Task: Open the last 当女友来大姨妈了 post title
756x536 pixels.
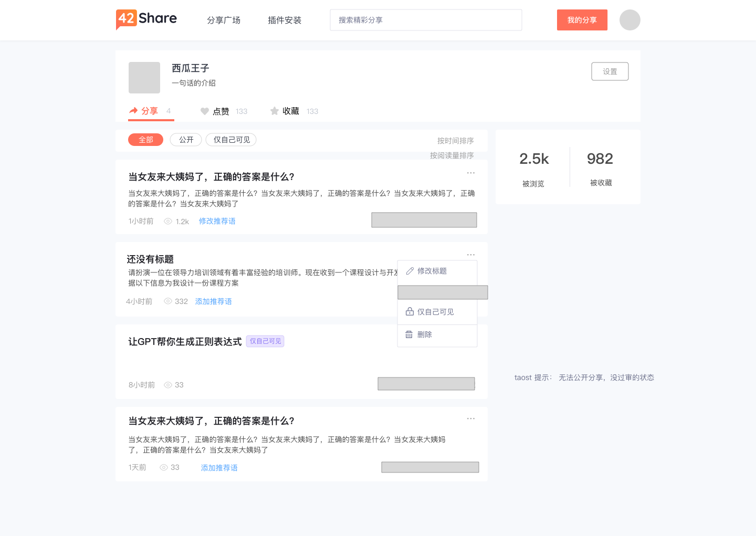Action: coord(212,421)
